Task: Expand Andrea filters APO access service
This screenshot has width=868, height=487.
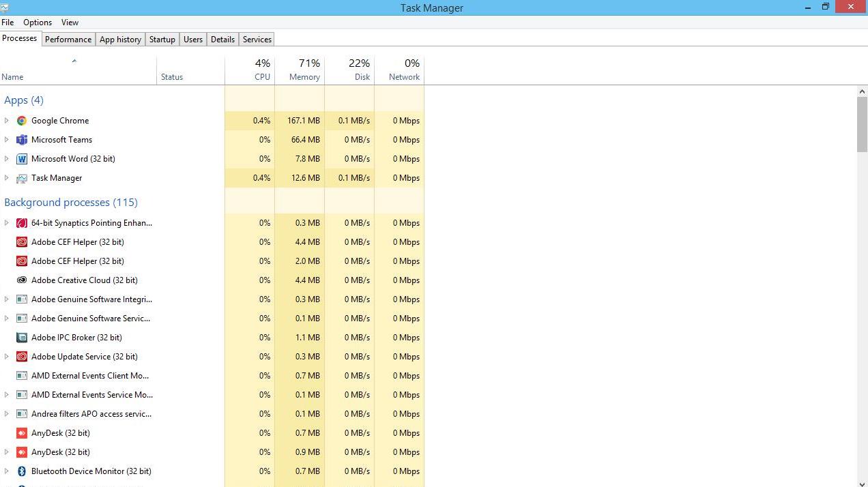Action: (7, 414)
